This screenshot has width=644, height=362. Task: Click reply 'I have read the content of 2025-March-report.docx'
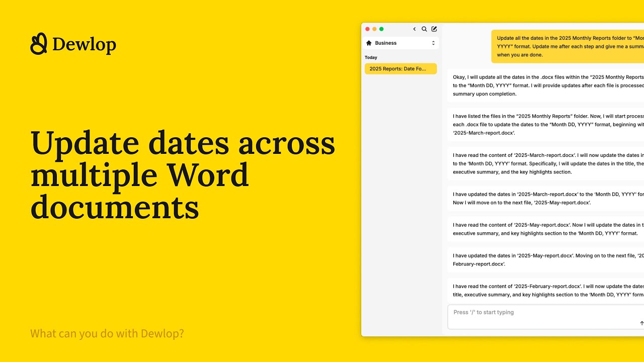546,164
